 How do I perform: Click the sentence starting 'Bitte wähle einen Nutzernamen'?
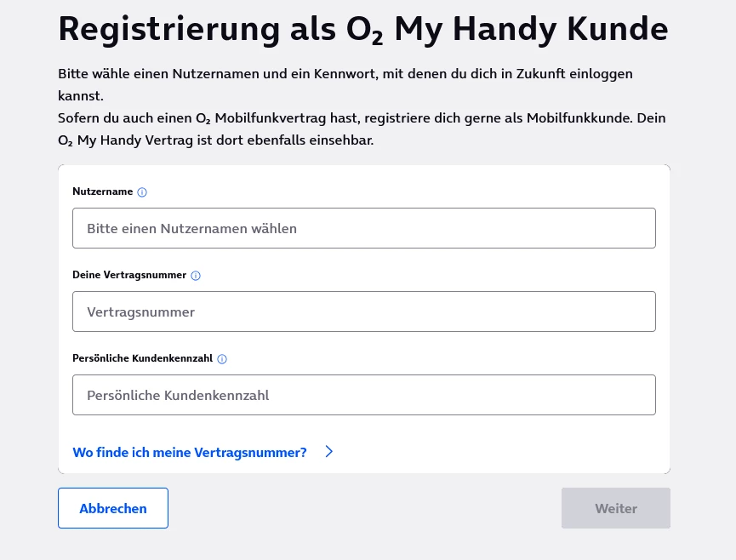pos(345,74)
